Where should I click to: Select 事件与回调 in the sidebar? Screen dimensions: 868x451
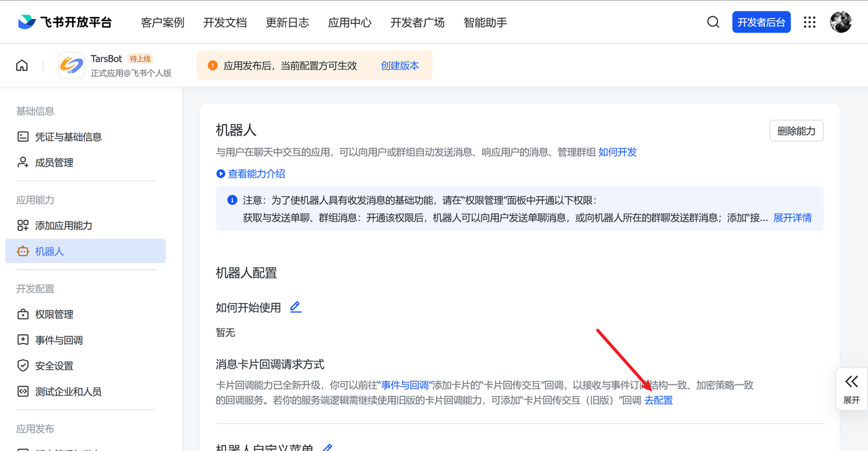[59, 340]
